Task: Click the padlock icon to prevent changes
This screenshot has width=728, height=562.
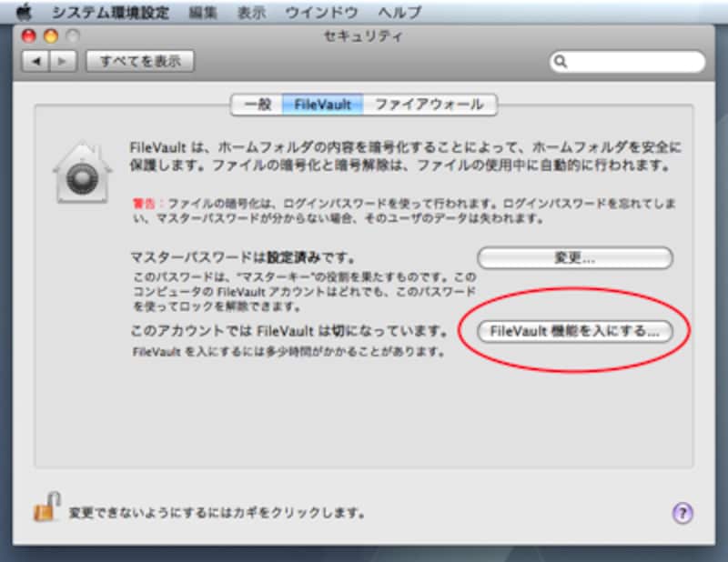Action: click(47, 507)
